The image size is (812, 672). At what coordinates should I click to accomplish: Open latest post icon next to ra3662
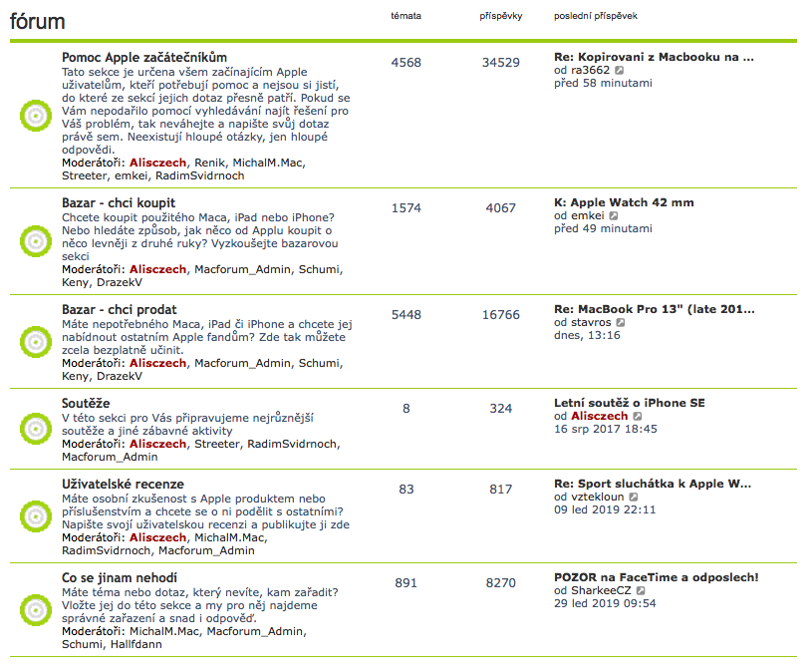click(x=620, y=71)
